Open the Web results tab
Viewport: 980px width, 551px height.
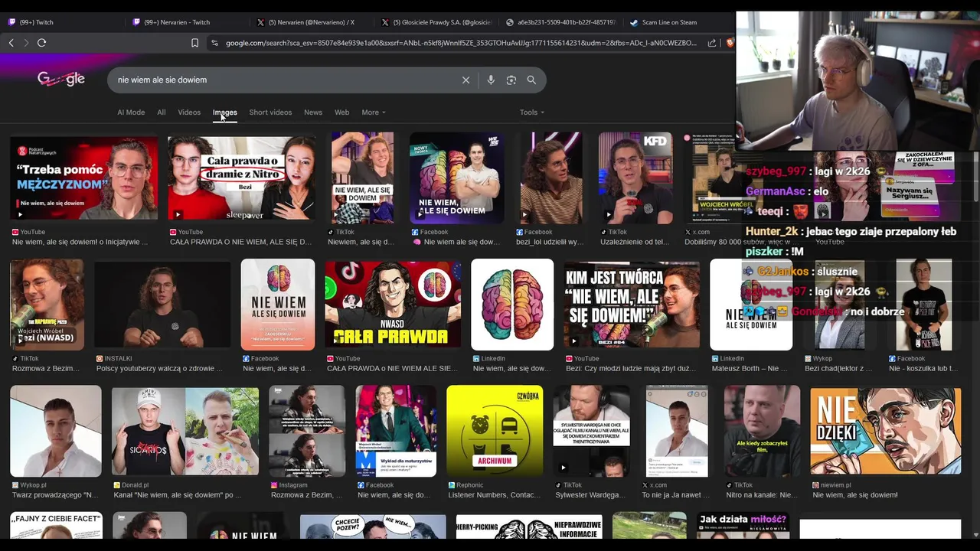342,112
